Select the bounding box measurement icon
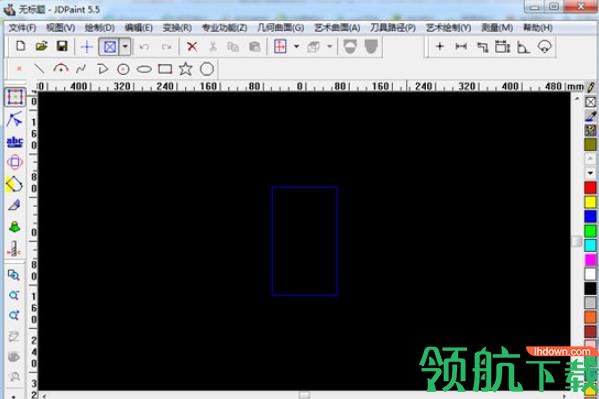 pyautogui.click(x=502, y=47)
